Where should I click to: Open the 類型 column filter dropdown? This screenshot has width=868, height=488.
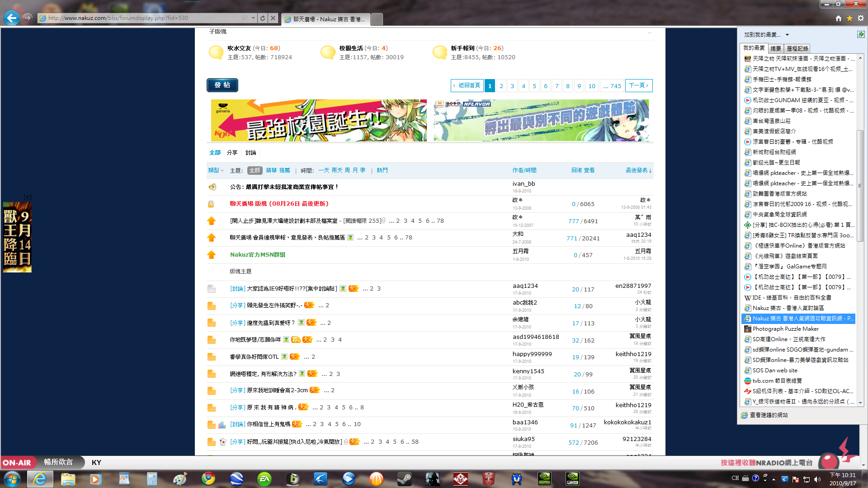coord(216,170)
